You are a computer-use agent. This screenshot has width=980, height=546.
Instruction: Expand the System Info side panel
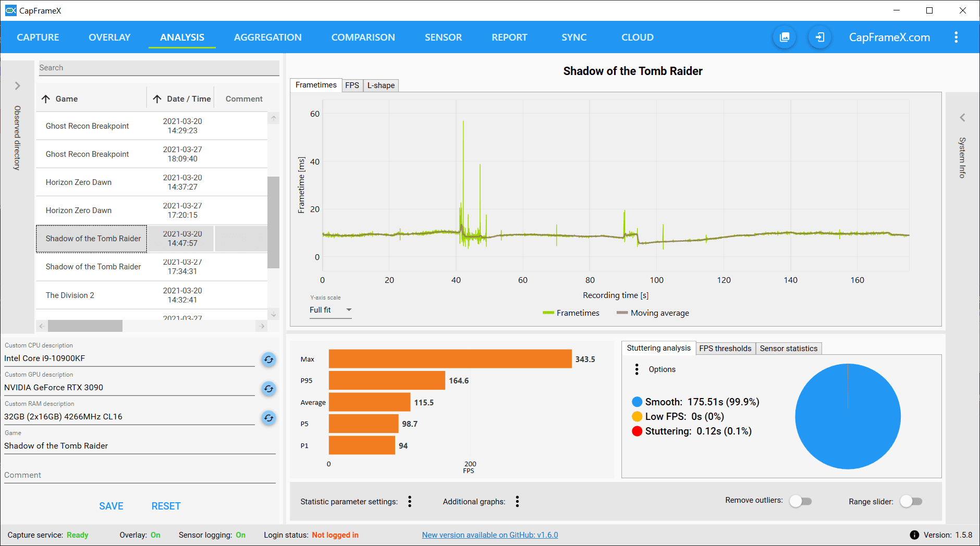962,118
